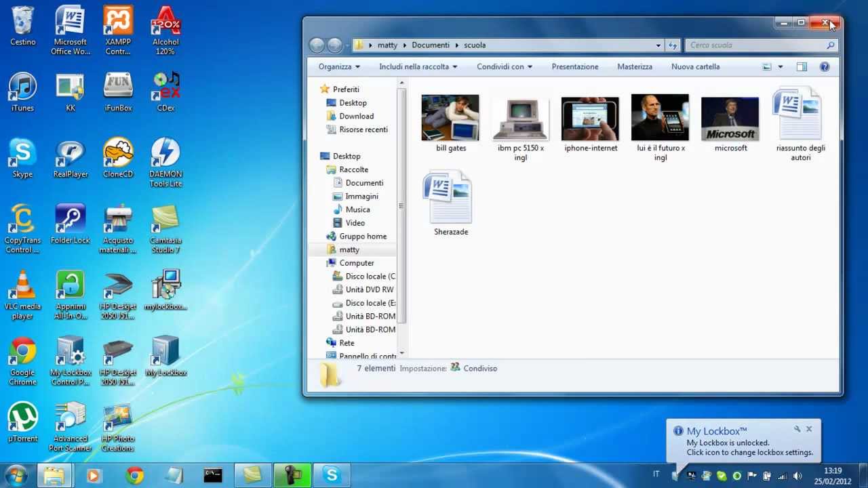Dismiss the My Lockbox notification balloon

pyautogui.click(x=809, y=429)
